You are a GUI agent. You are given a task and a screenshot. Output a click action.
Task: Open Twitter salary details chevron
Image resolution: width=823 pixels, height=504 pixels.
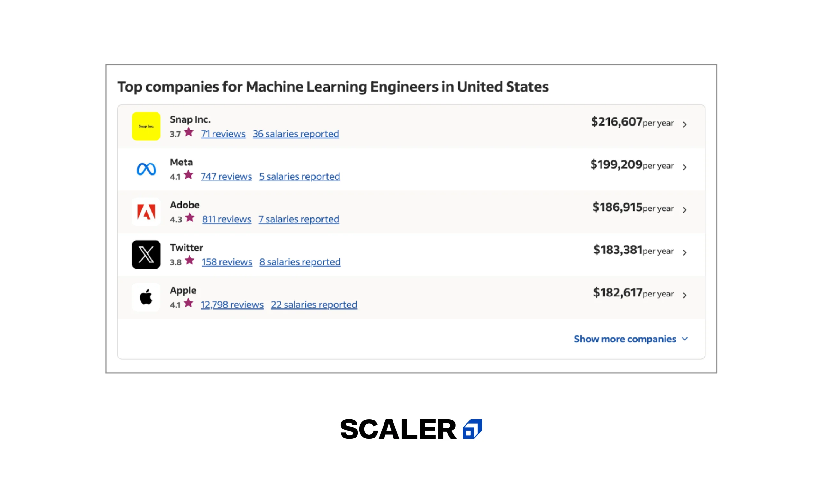(x=684, y=253)
